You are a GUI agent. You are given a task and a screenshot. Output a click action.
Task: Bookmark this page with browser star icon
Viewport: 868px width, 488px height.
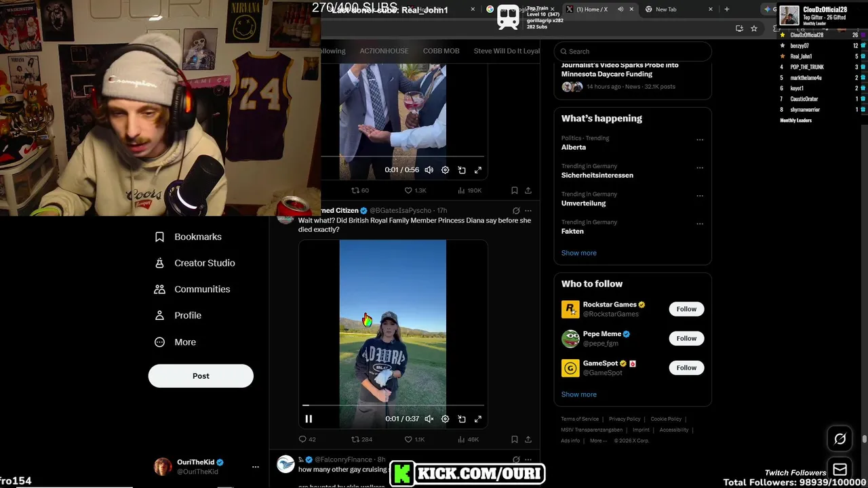[x=754, y=28]
